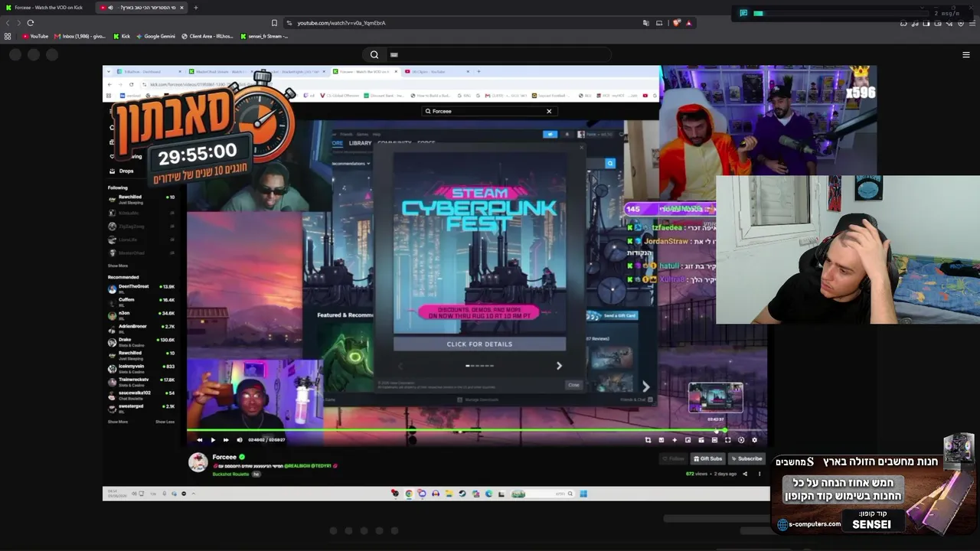
Task: Open the Client Area bookmark
Action: click(x=207, y=36)
